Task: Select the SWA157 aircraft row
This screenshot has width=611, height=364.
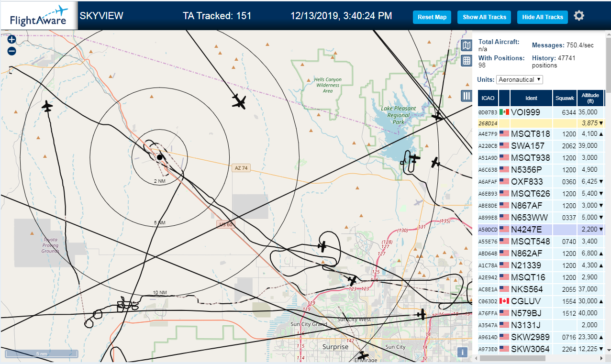Action: click(x=541, y=146)
